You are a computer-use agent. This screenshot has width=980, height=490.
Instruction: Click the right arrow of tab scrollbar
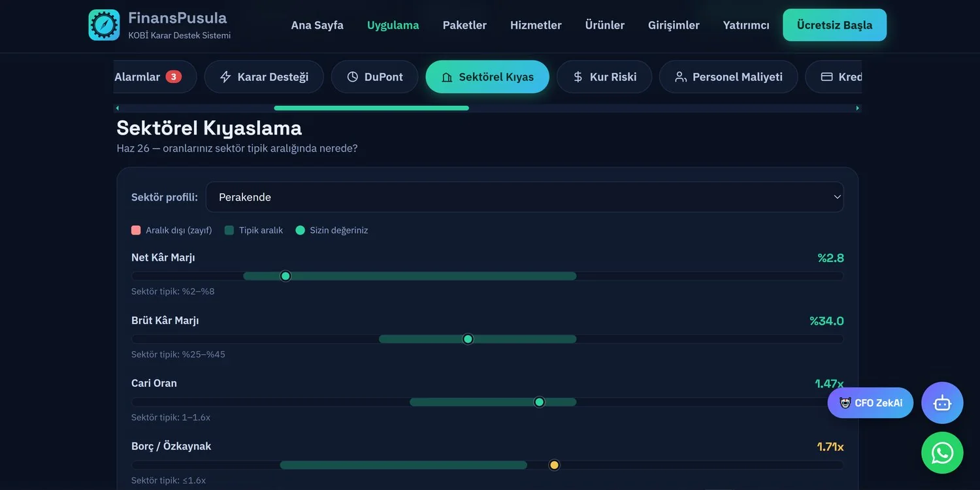pos(857,108)
